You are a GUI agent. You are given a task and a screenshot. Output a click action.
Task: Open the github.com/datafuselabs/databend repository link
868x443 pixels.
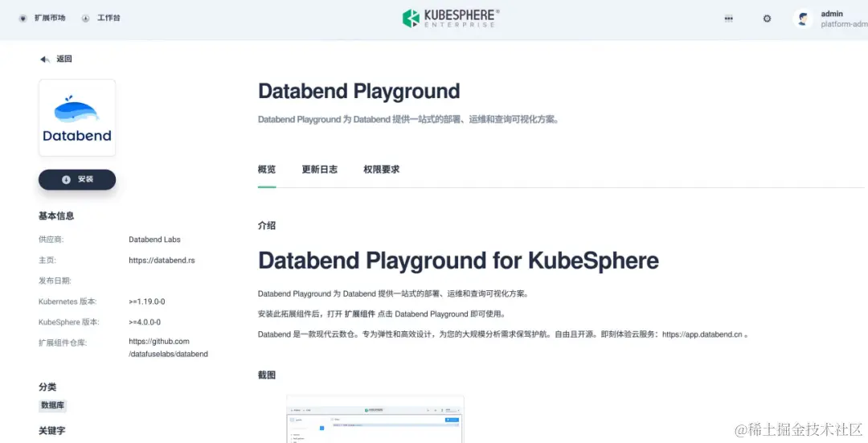click(168, 347)
